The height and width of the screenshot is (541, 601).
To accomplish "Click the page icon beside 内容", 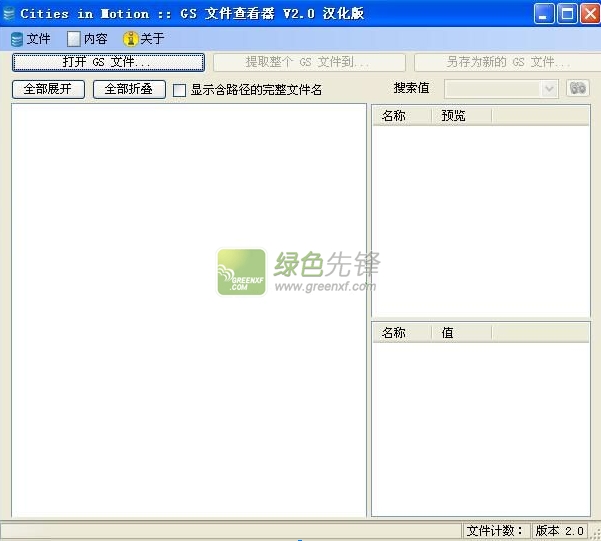I will 74,39.
